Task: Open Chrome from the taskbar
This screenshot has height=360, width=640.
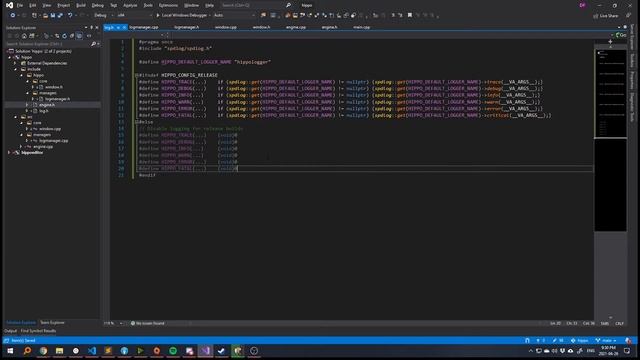Action: [x=43, y=351]
